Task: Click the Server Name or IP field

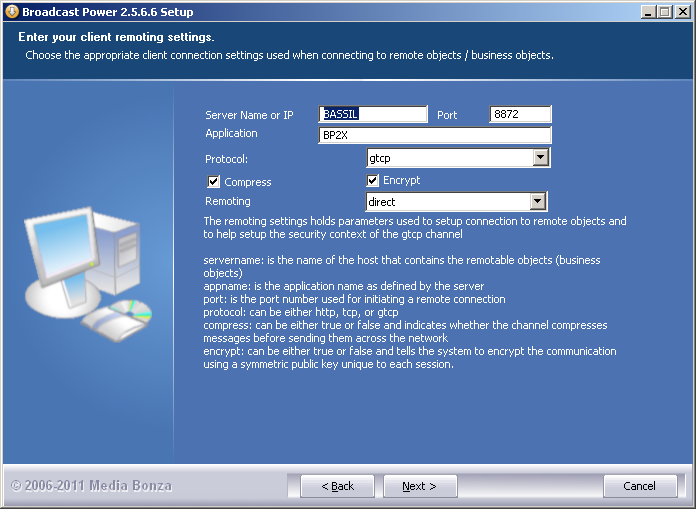Action: point(373,114)
